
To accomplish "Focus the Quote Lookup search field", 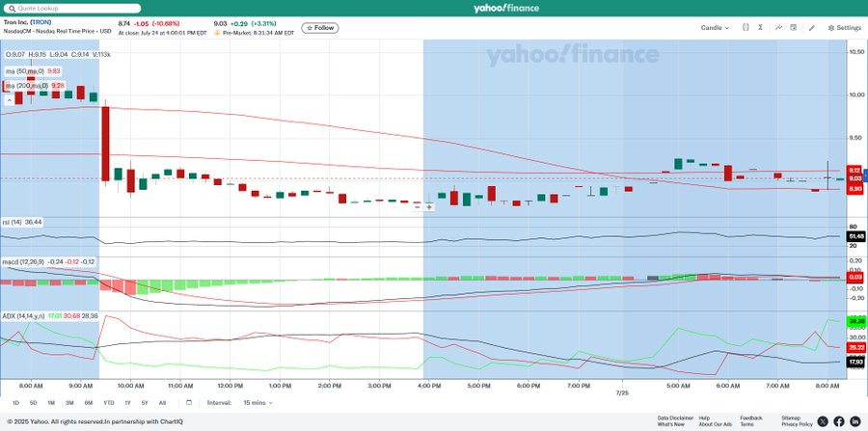I will click(72, 9).
